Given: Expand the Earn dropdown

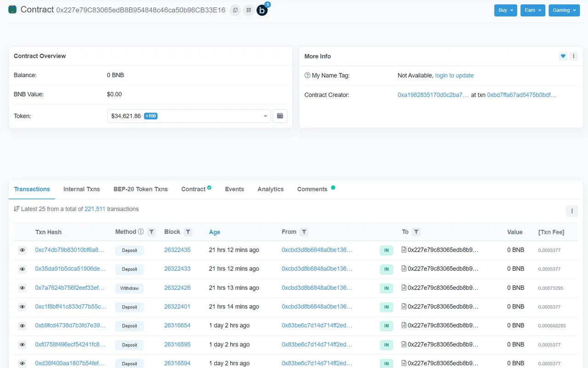Looking at the screenshot, I should [x=533, y=10].
